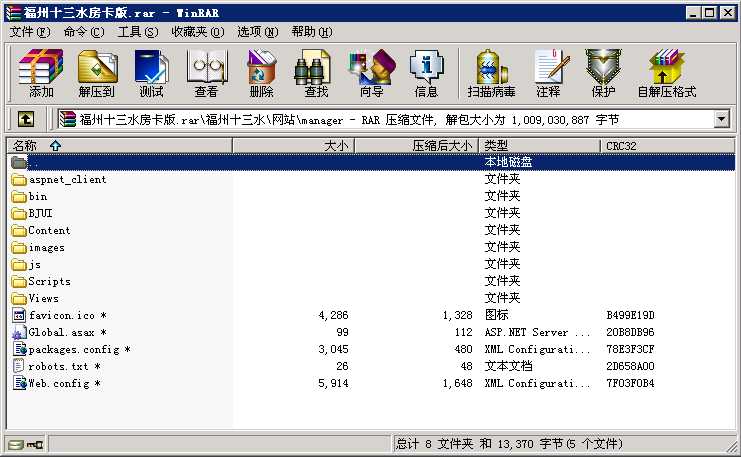The width and height of the screenshot is (741, 457).
Task: Click the WinRAR icon in the title bar
Action: tap(13, 13)
